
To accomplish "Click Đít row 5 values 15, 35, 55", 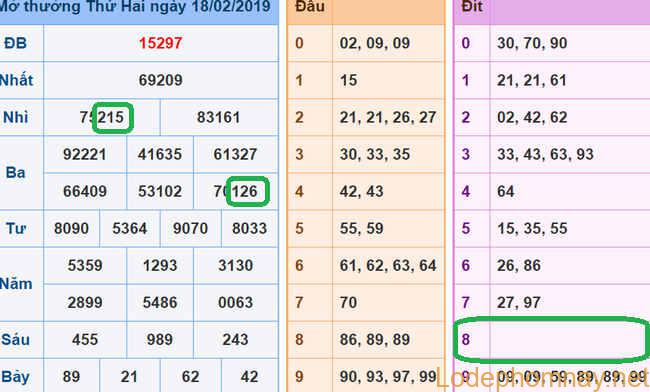I will [532, 228].
